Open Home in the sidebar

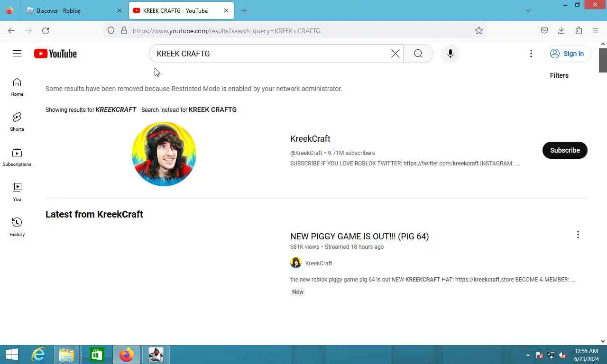click(x=17, y=87)
